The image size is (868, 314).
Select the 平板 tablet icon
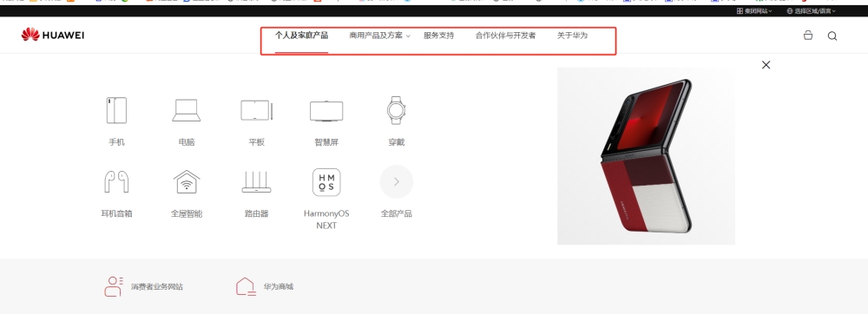coord(256,110)
